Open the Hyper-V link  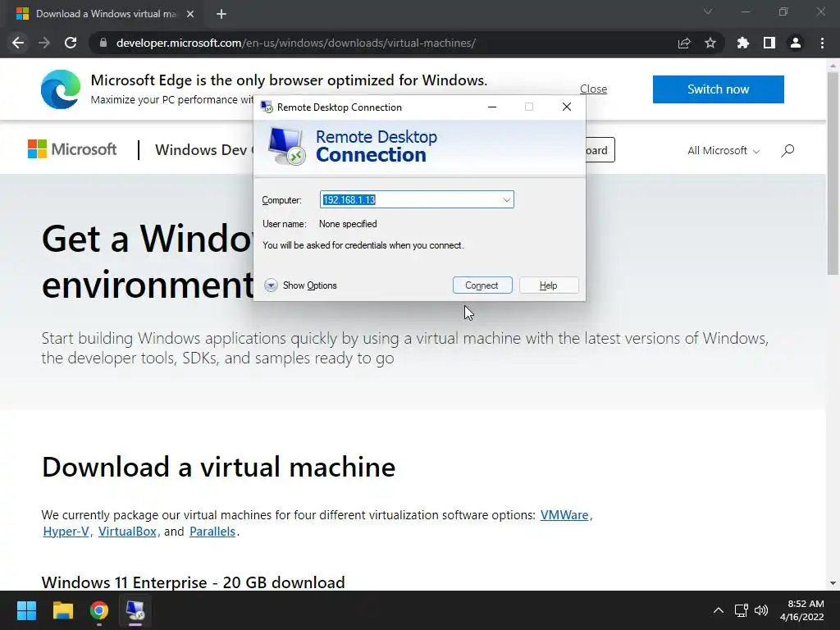[66, 532]
